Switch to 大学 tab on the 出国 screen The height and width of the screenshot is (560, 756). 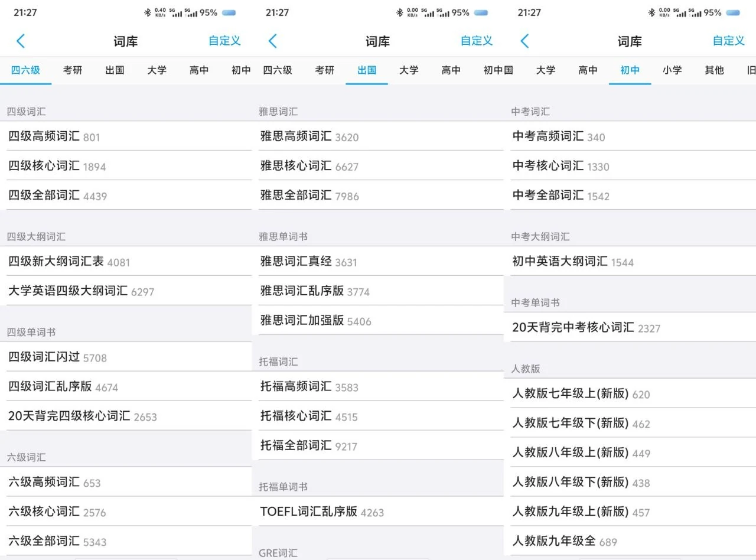[409, 70]
